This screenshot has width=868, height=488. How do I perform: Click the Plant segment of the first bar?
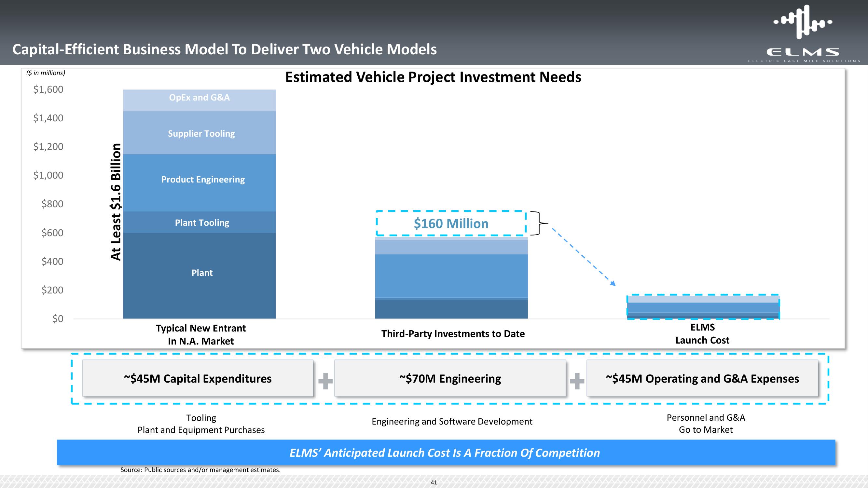200,276
